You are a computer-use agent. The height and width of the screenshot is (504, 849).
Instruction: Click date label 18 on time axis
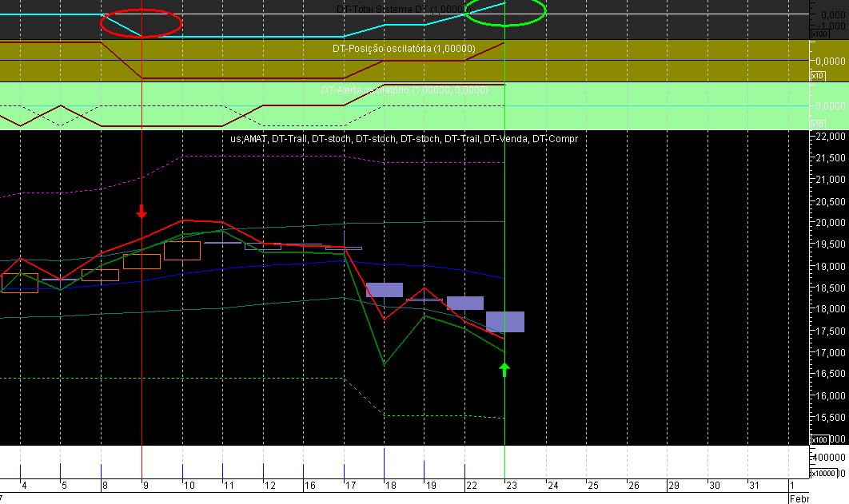[390, 486]
